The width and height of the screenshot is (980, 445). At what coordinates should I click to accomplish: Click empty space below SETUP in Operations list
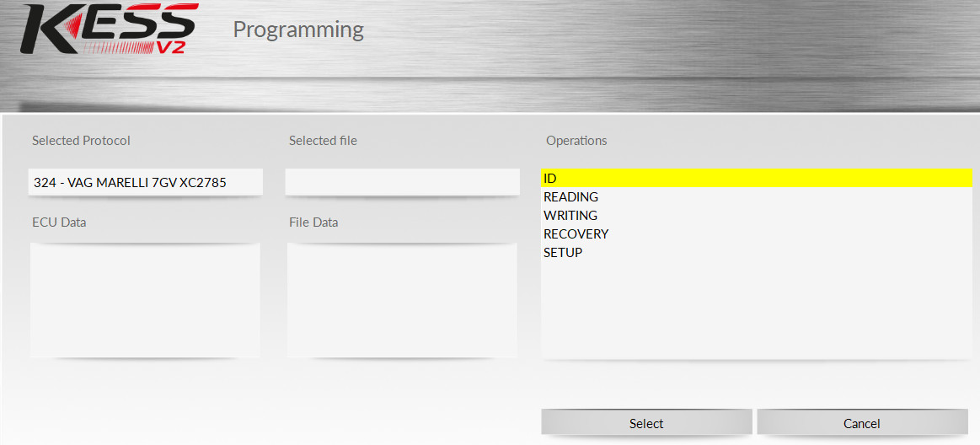(755, 312)
